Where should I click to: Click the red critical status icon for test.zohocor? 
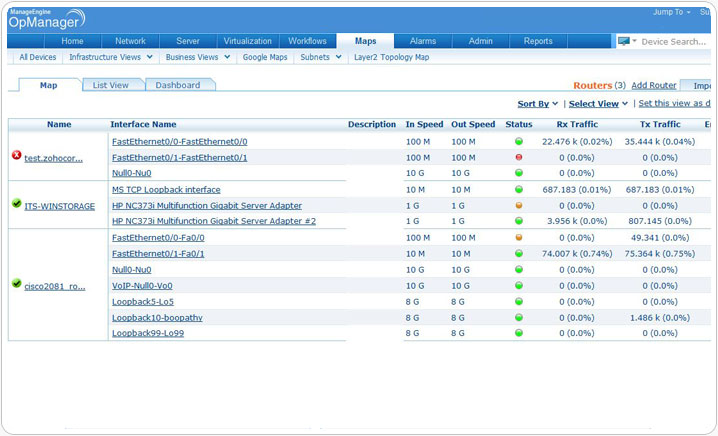[16, 155]
